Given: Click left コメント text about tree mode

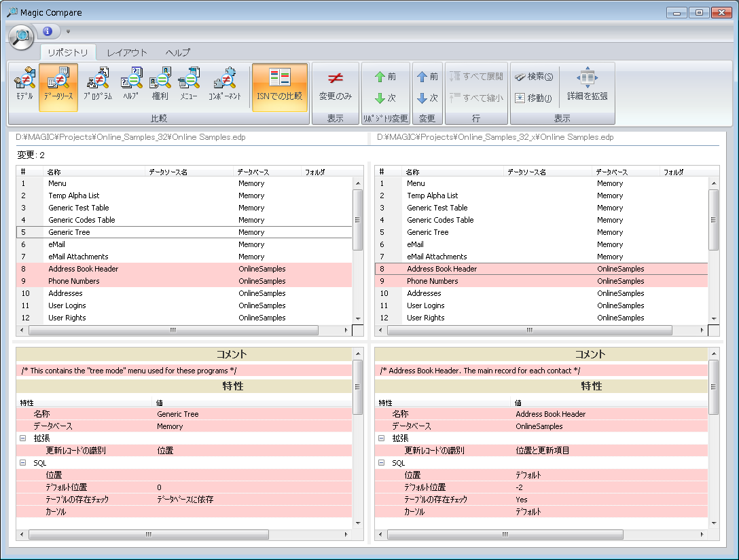Looking at the screenshot, I should [x=129, y=371].
